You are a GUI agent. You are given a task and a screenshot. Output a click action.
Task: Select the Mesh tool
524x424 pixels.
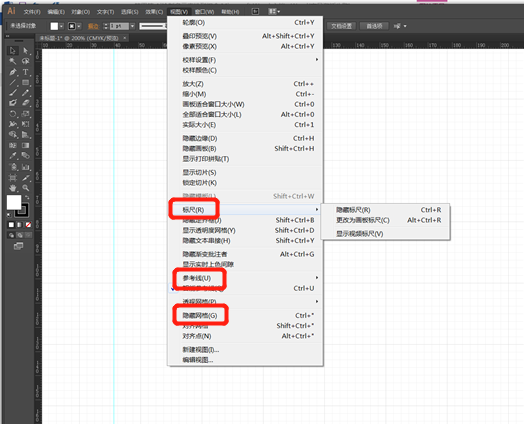coord(13,145)
